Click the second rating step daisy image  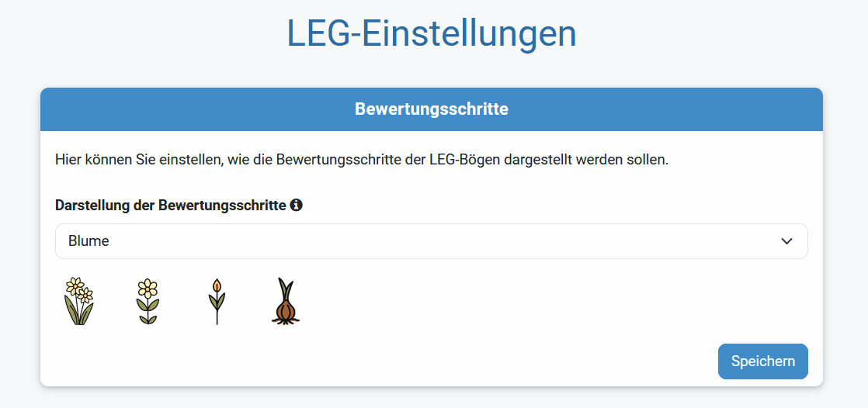[x=148, y=301]
